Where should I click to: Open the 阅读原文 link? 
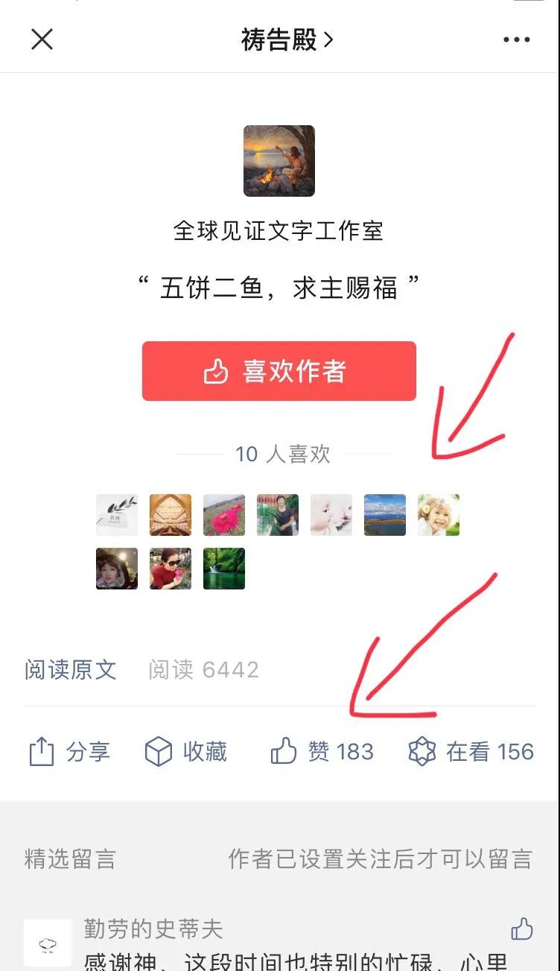pos(71,669)
